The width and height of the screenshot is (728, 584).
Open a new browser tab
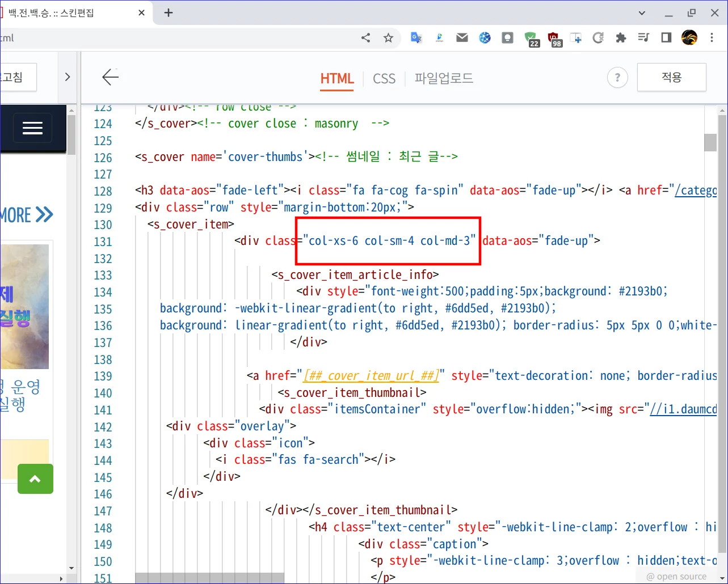pyautogui.click(x=169, y=12)
